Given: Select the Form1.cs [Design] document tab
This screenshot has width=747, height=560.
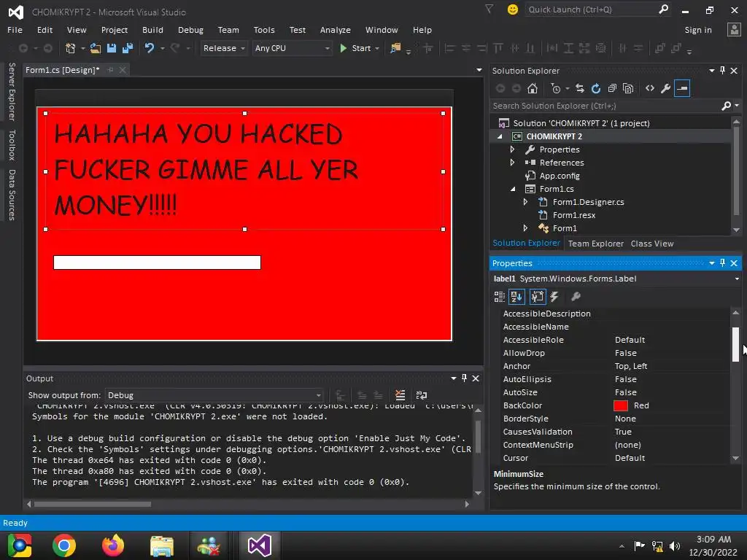Looking at the screenshot, I should pos(63,70).
